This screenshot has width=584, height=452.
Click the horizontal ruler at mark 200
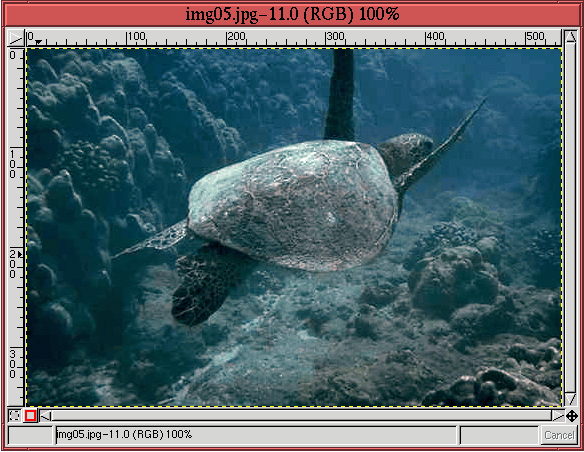click(236, 37)
